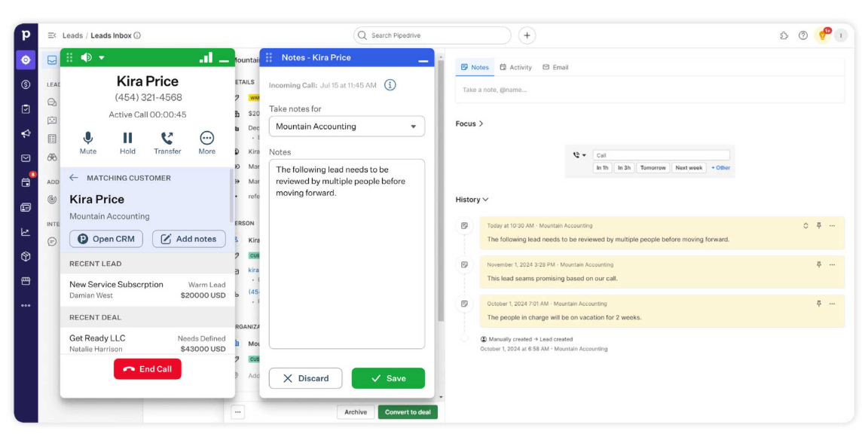Go back from Matching Customer panel
The image size is (868, 437).
tap(74, 178)
